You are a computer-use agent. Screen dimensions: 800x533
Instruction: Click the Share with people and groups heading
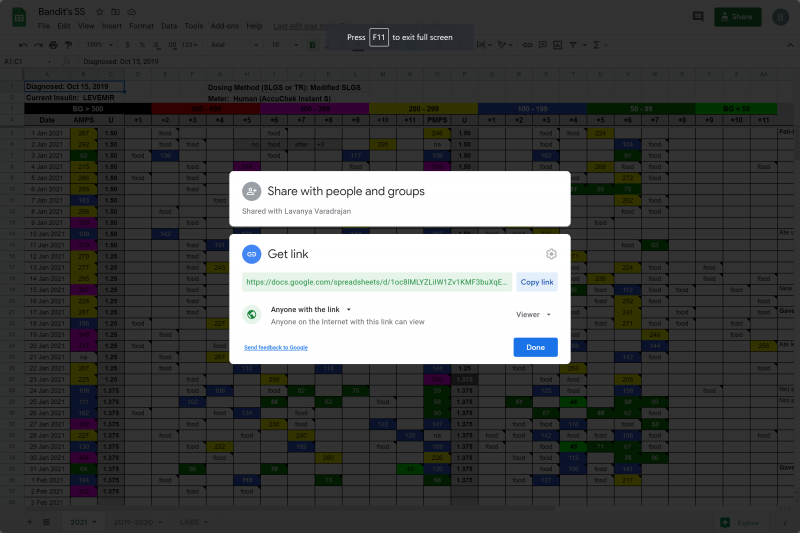(346, 191)
